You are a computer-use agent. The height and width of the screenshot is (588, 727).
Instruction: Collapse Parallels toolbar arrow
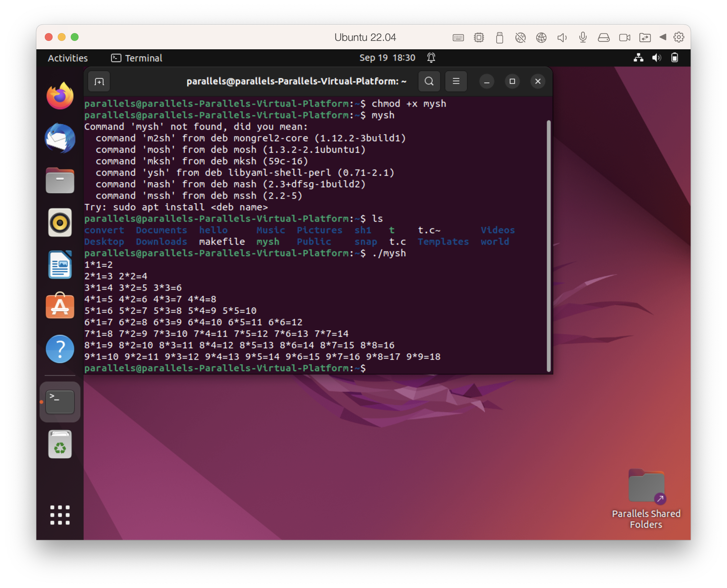663,37
